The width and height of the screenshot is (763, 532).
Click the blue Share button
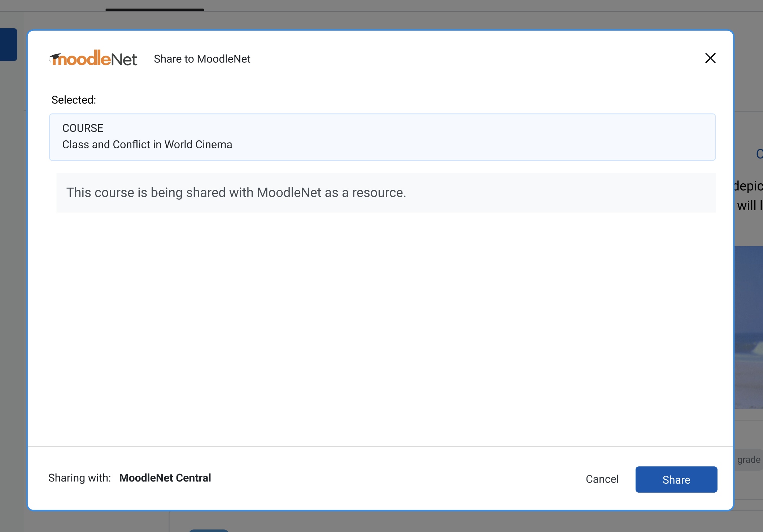[676, 479]
